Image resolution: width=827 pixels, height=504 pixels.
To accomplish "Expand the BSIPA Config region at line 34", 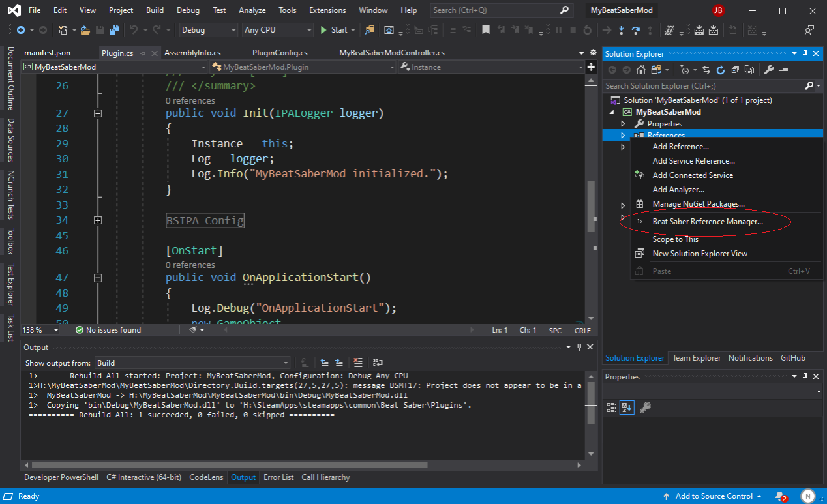I will [98, 220].
